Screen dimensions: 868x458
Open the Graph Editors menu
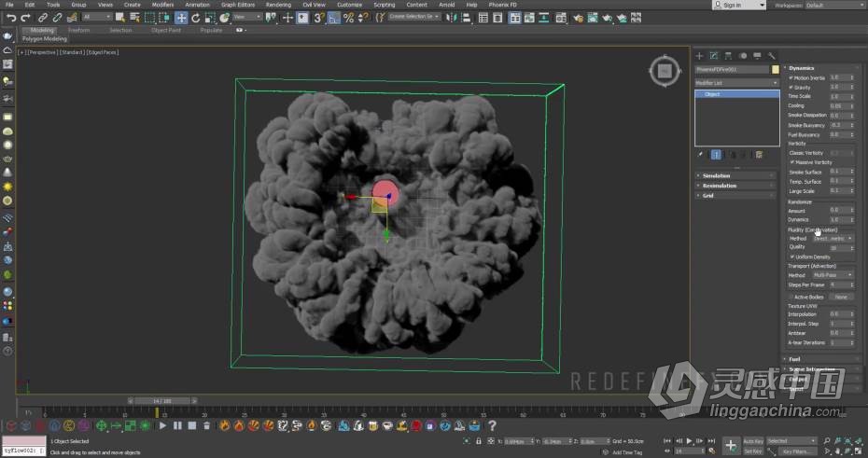click(x=238, y=5)
